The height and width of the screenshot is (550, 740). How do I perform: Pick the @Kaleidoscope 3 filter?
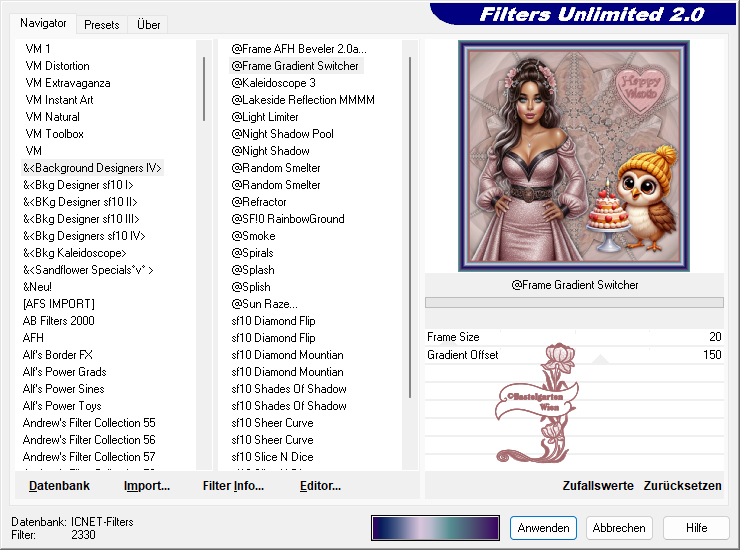[273, 83]
